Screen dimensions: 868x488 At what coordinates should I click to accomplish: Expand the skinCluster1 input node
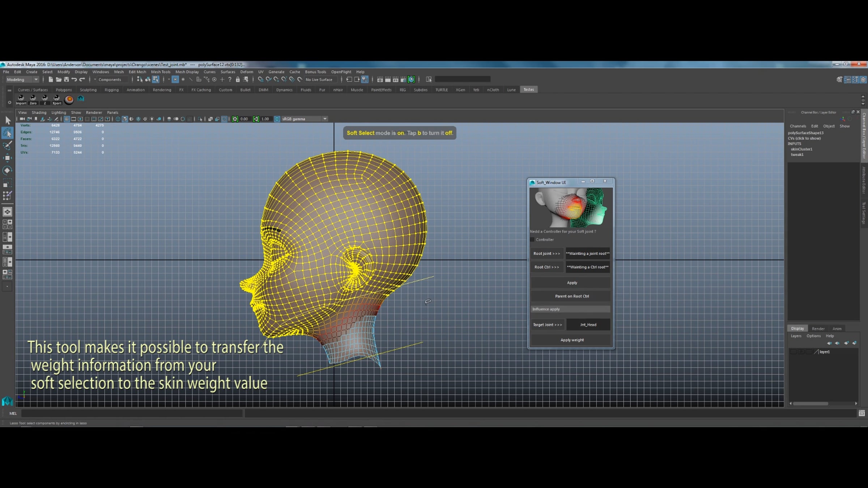click(801, 149)
